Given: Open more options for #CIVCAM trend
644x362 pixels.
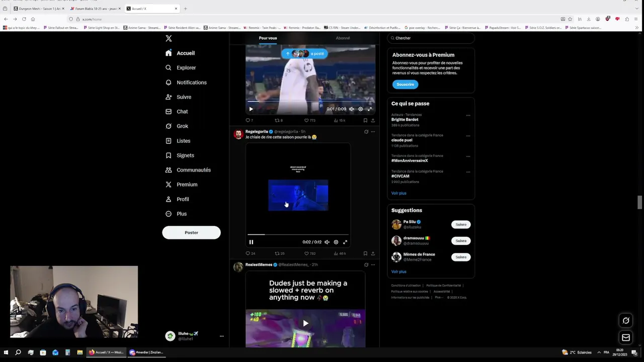Looking at the screenshot, I should [468, 172].
